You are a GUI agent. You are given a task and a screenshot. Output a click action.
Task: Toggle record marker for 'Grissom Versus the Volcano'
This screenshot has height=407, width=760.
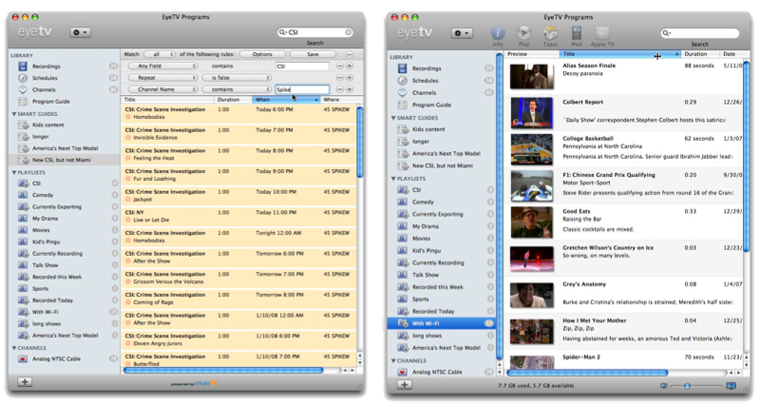128,282
